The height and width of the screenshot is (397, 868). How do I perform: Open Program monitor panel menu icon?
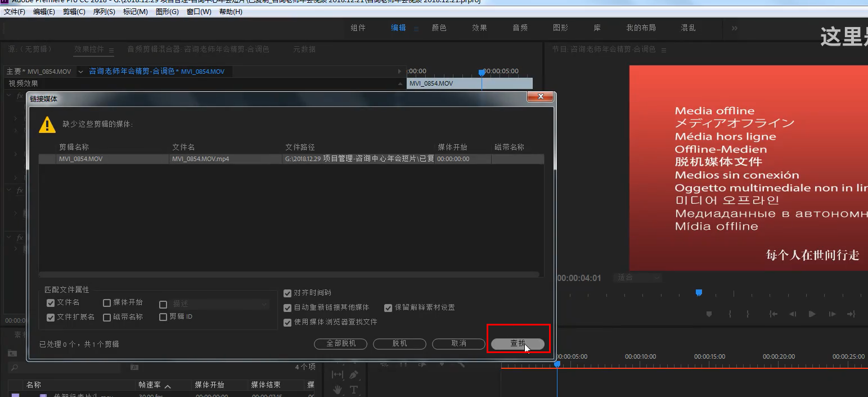click(664, 50)
